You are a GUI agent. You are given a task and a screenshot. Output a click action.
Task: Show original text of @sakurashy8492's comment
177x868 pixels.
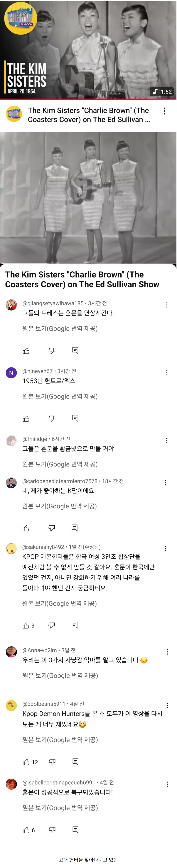tap(59, 604)
